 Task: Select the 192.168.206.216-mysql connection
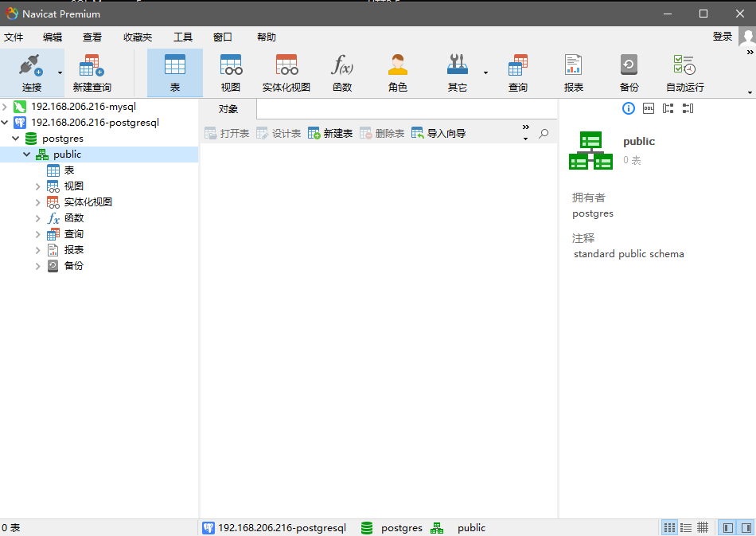point(84,107)
